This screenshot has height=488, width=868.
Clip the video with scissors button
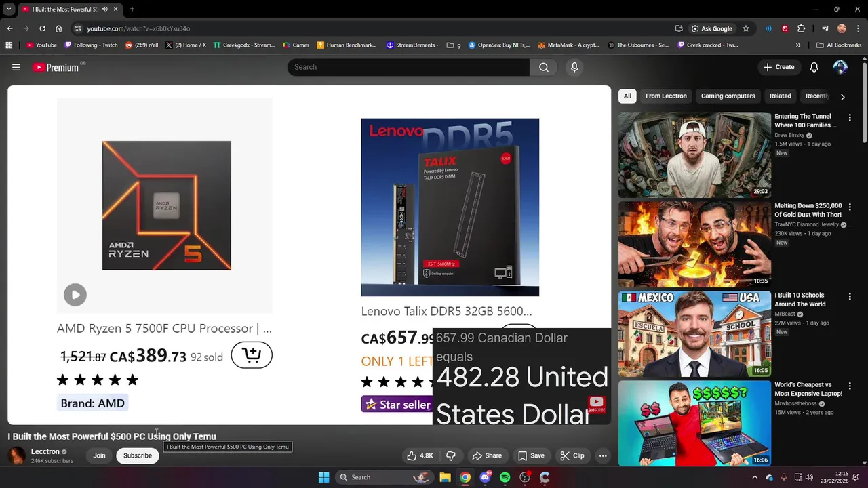[572, 455]
